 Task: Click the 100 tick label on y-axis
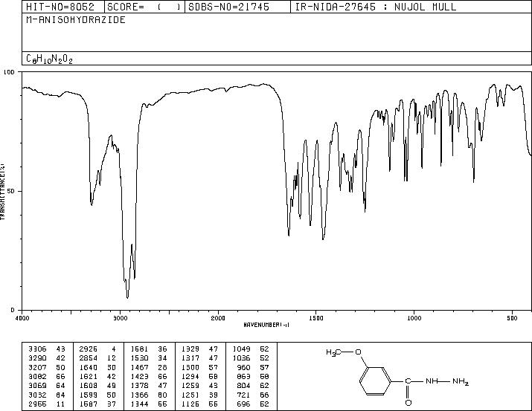click(9, 72)
